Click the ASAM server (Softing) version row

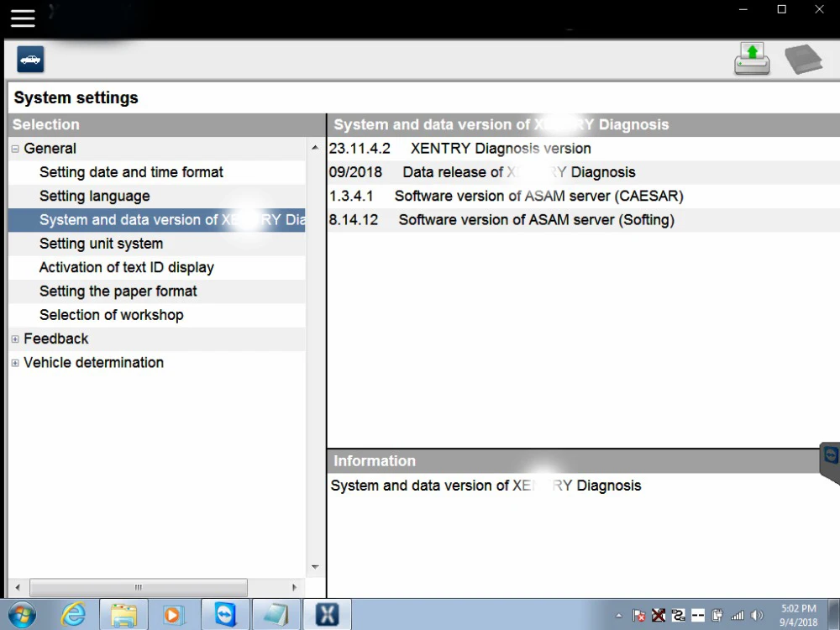(x=584, y=220)
